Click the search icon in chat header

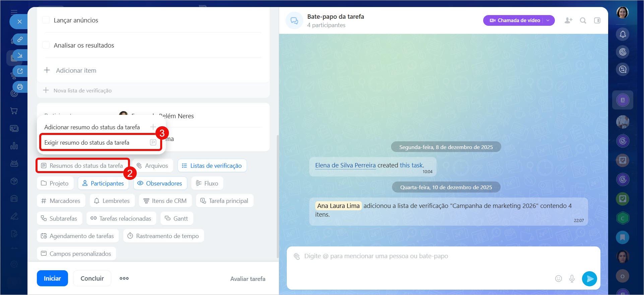583,20
